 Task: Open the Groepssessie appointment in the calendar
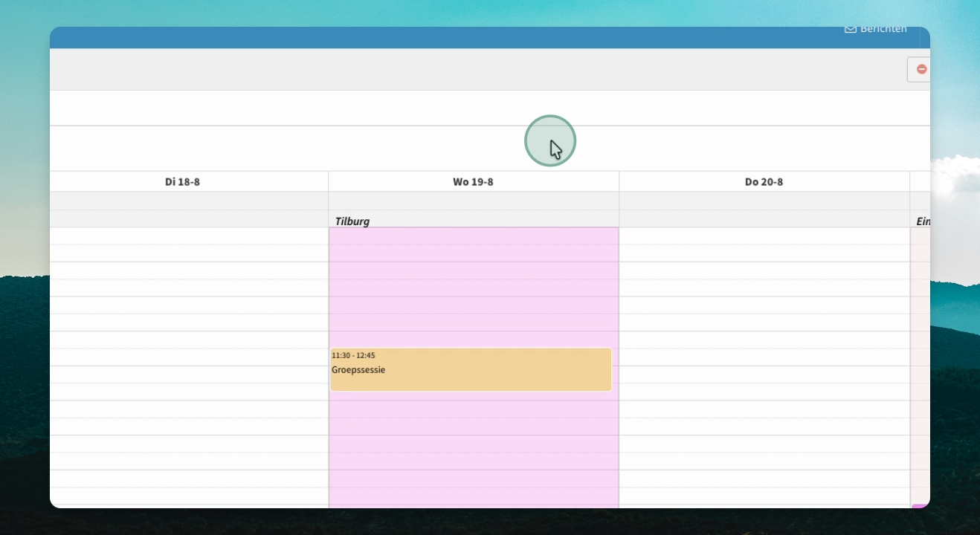[x=471, y=369]
